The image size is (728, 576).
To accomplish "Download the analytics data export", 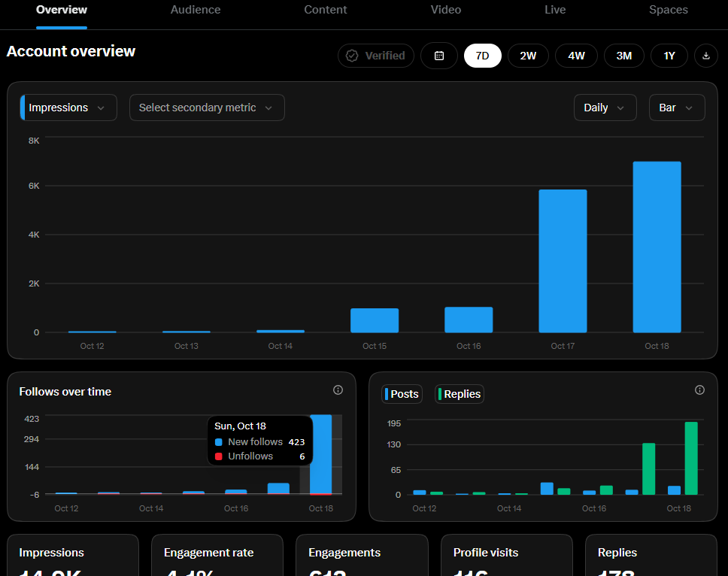I will 705,56.
